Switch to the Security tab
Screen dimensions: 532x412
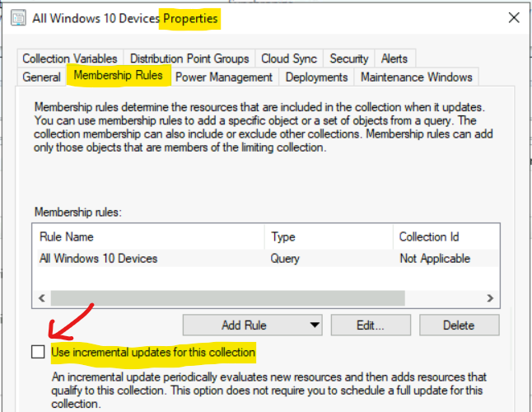pyautogui.click(x=349, y=59)
